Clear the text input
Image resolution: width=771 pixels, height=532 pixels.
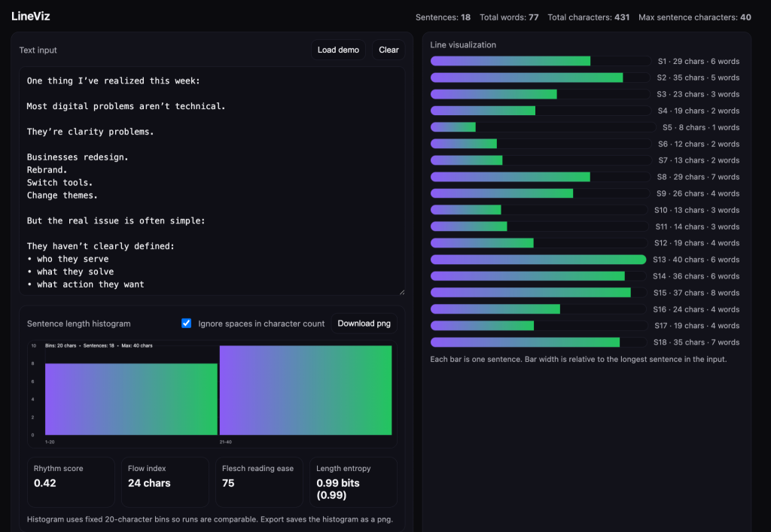(389, 50)
